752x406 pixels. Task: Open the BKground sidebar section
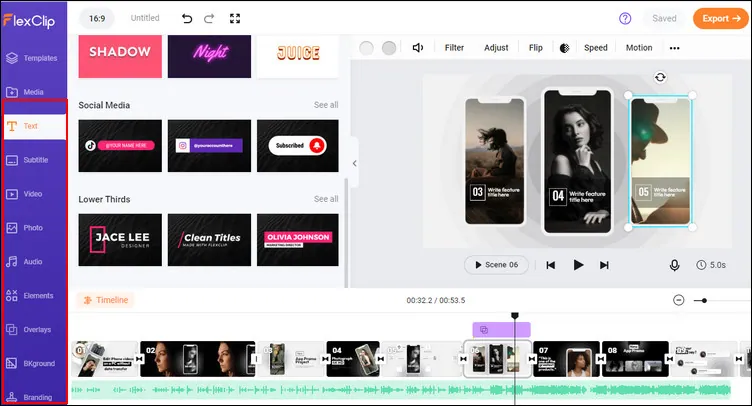(x=31, y=364)
